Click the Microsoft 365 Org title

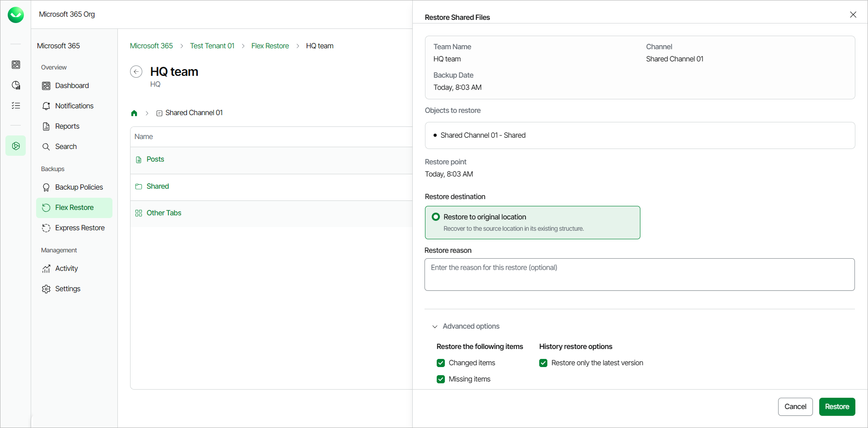tap(67, 14)
